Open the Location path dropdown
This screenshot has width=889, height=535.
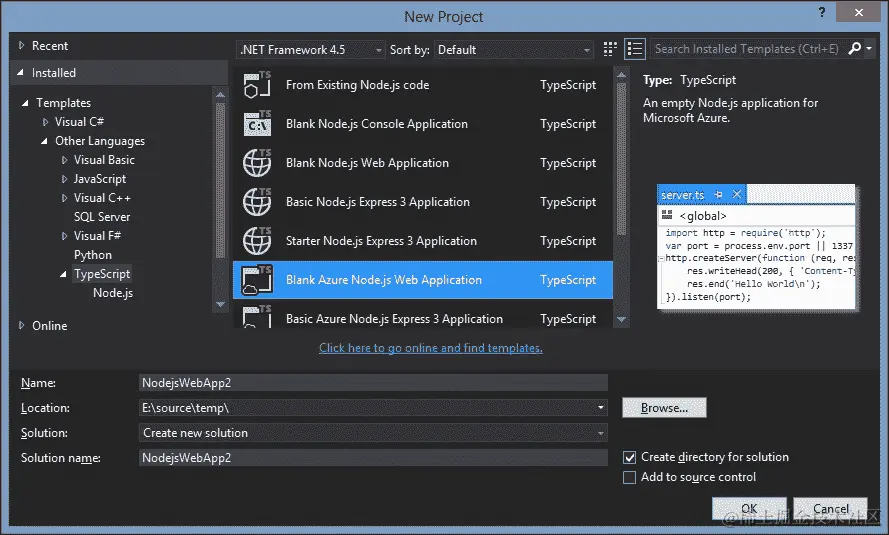(x=600, y=408)
